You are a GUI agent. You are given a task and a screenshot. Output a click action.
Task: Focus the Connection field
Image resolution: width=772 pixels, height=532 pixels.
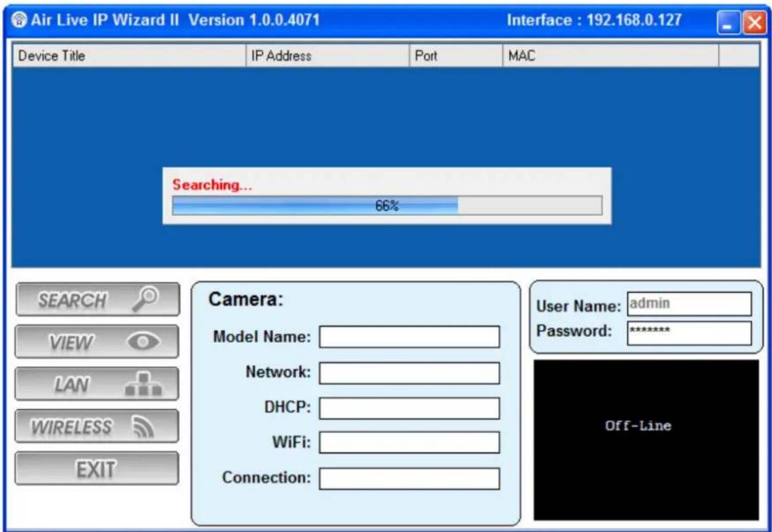pos(409,478)
